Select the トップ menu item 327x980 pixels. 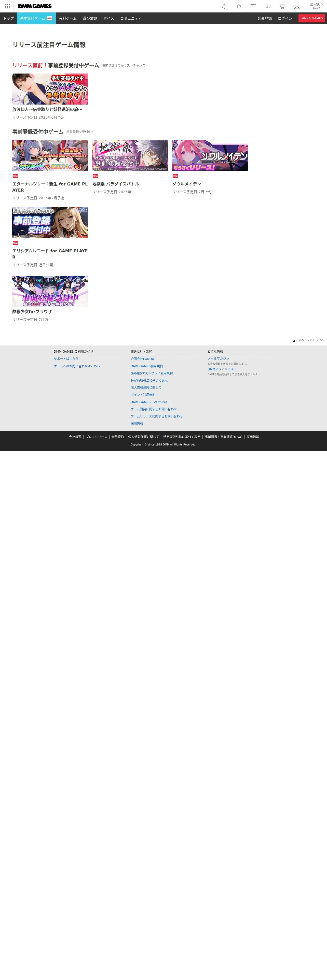[8, 18]
